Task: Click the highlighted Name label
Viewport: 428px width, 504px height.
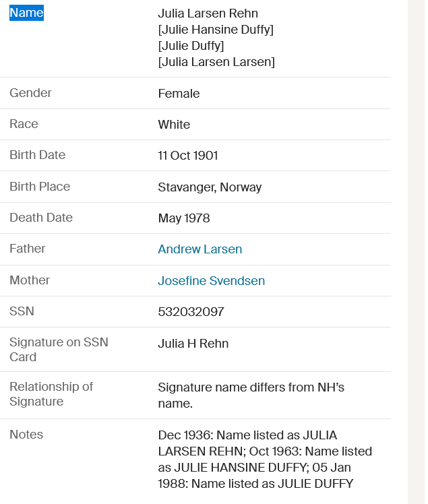Action: pyautogui.click(x=26, y=13)
